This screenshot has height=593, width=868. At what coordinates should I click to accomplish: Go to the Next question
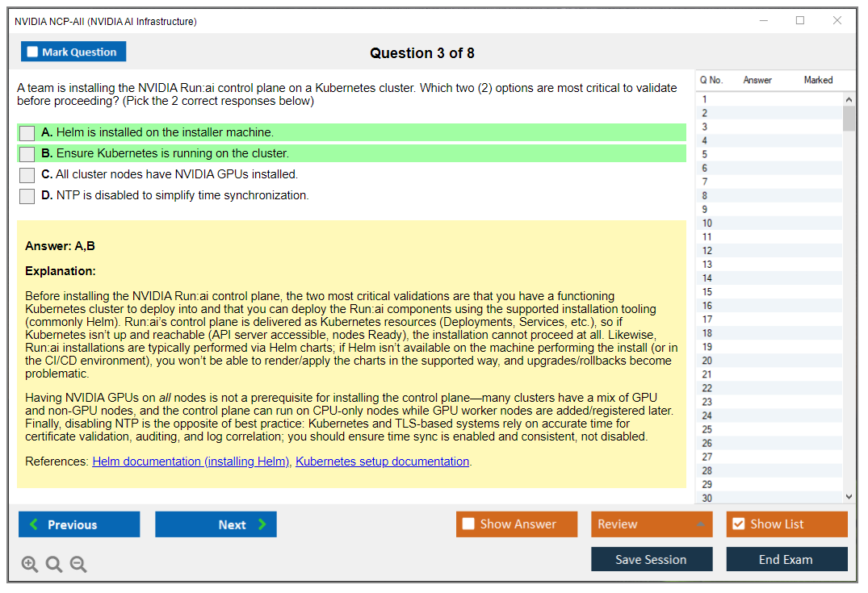tap(216, 524)
